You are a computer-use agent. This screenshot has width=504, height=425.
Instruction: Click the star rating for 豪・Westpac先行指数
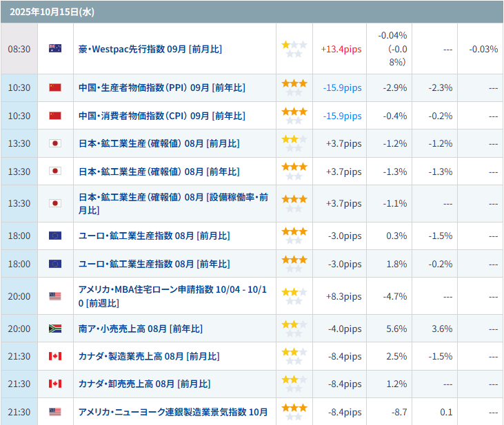tap(294, 49)
